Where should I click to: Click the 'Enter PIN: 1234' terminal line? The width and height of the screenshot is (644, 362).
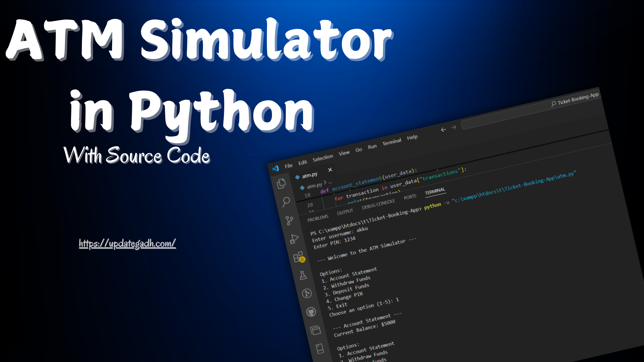pos(334,243)
